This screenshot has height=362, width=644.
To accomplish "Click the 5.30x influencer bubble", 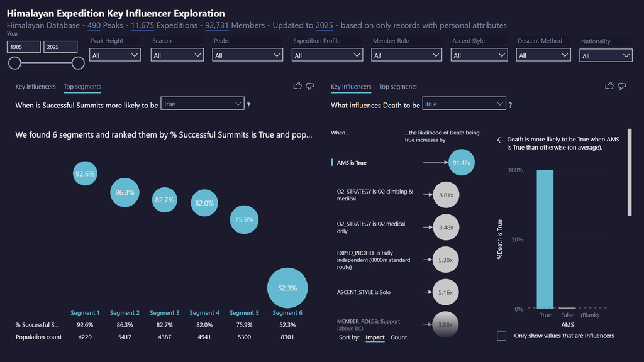I will point(446,260).
